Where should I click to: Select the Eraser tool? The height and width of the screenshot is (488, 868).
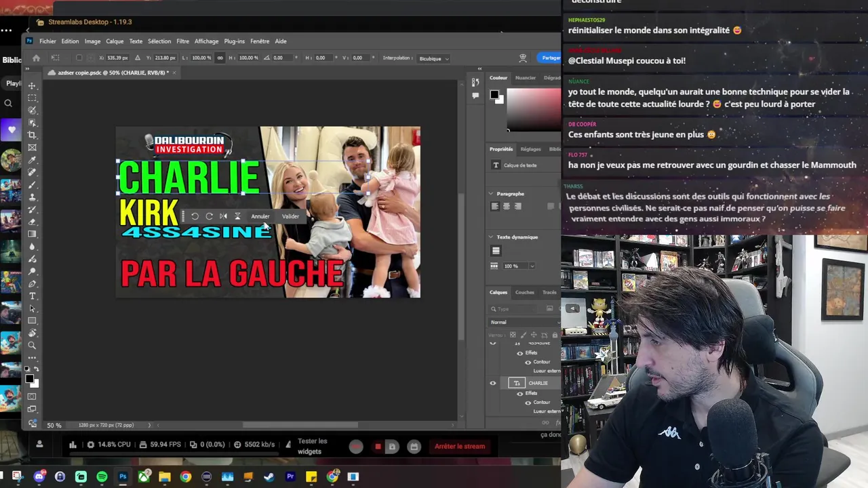(x=32, y=222)
